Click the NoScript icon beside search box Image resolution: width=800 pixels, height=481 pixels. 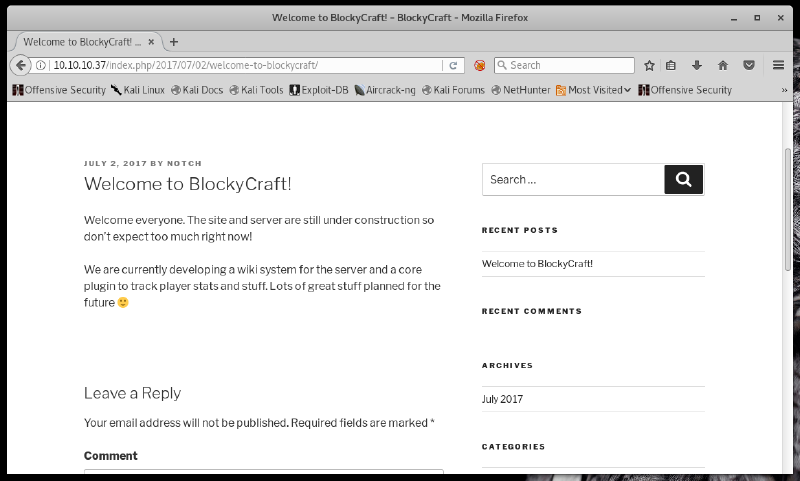pyautogui.click(x=480, y=65)
